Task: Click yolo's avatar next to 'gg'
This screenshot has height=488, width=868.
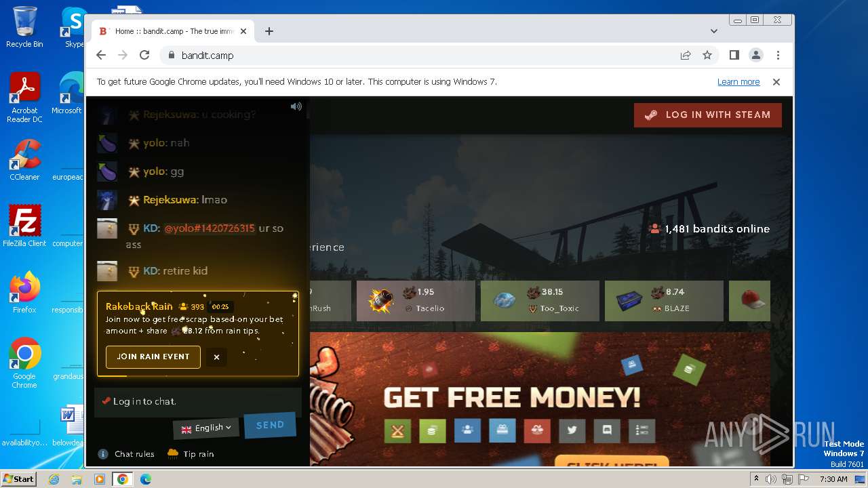Action: click(x=107, y=171)
